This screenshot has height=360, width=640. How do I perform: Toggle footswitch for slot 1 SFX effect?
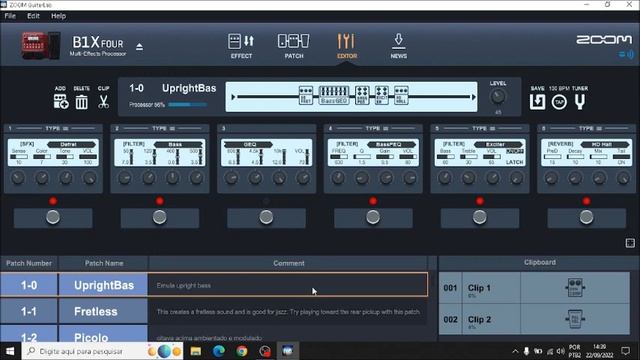pyautogui.click(x=53, y=218)
